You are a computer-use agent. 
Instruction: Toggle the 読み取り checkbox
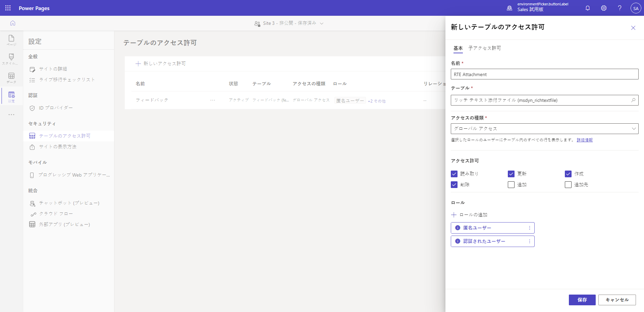[454, 174]
